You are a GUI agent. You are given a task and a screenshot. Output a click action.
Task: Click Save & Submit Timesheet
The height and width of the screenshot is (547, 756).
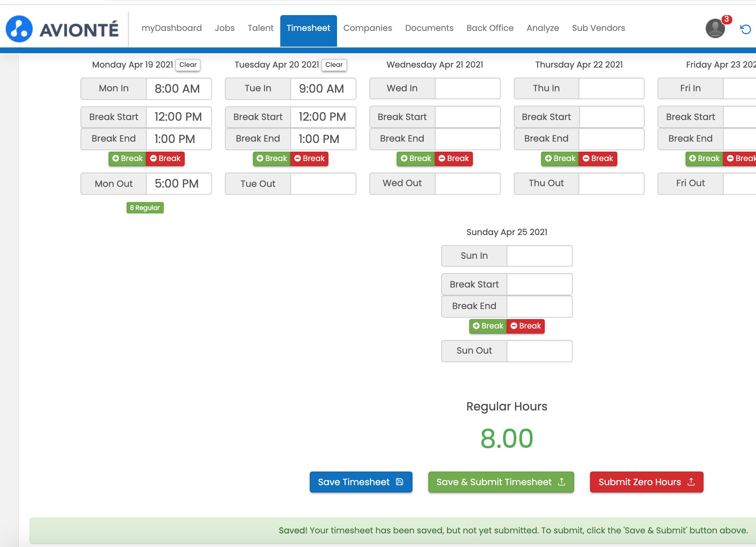501,482
